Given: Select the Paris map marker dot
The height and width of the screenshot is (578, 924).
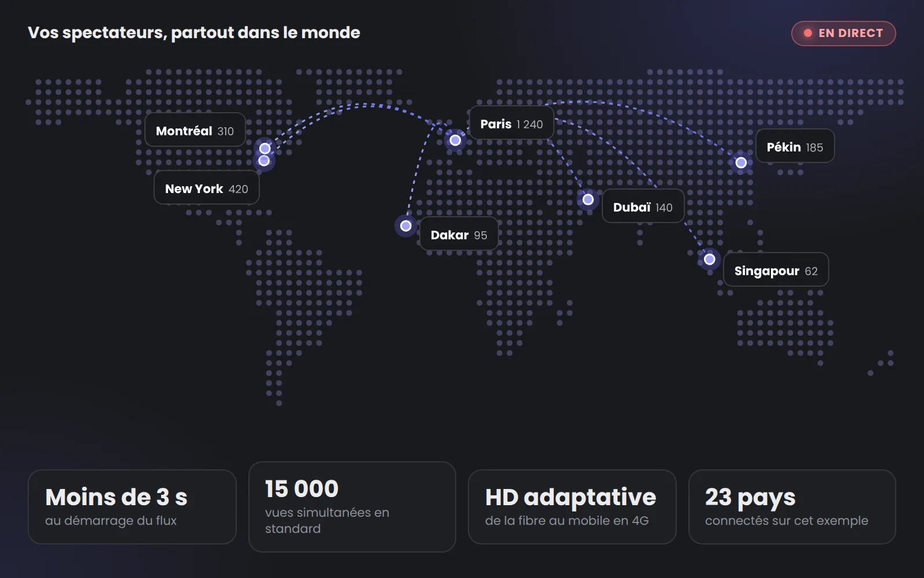Looking at the screenshot, I should point(455,140).
